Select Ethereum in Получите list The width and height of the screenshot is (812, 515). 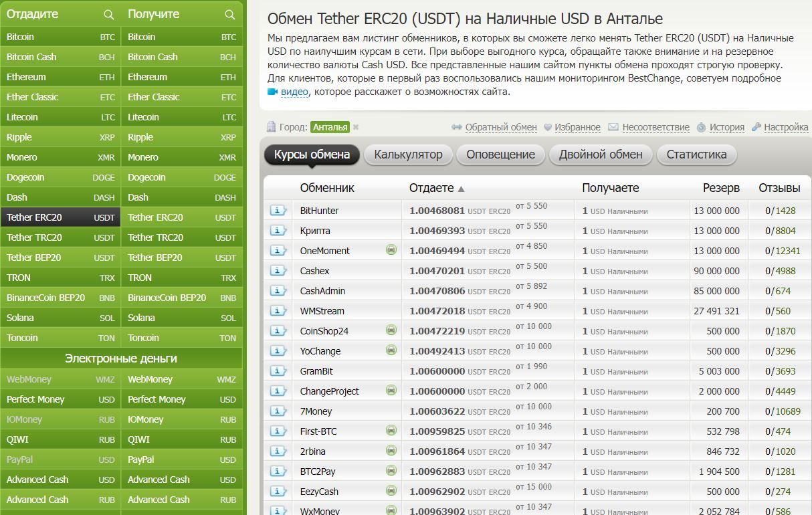(x=181, y=77)
